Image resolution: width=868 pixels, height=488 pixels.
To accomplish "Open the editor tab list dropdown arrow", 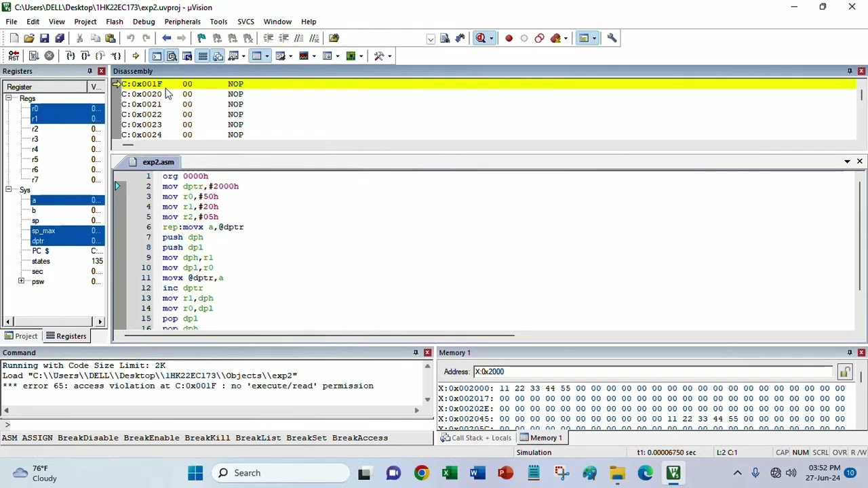I will [x=847, y=162].
